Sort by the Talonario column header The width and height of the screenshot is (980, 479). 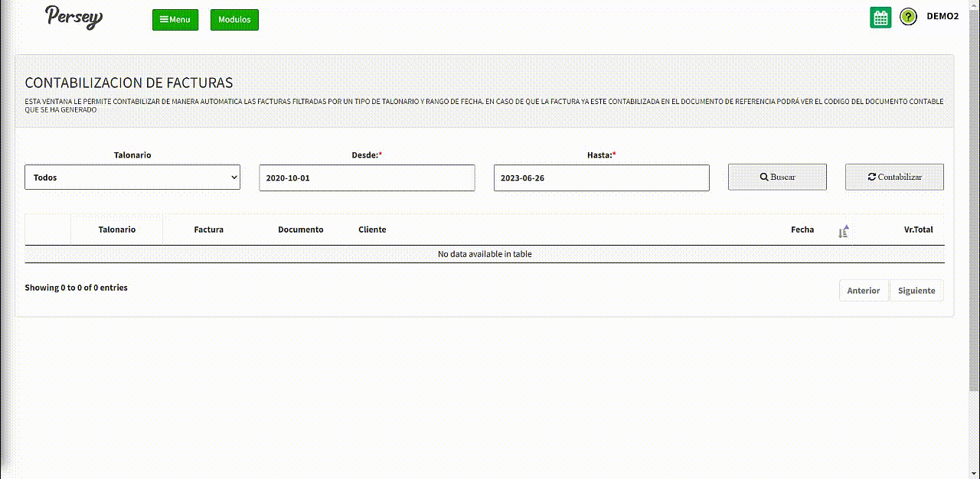pos(116,230)
